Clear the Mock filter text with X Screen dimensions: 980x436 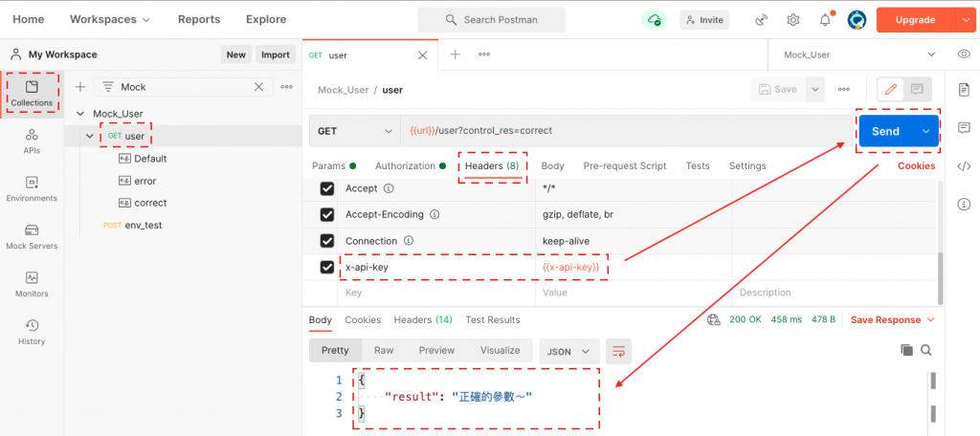(x=258, y=87)
